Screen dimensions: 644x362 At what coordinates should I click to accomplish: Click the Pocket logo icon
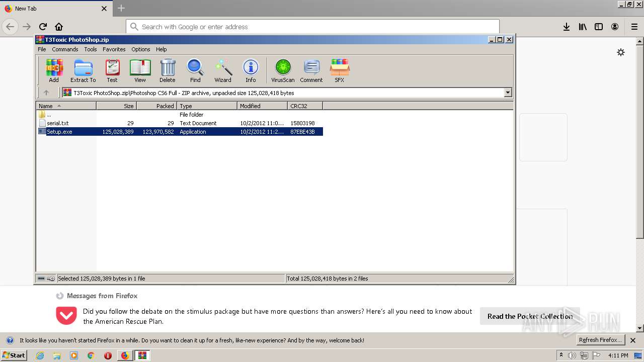point(66,316)
